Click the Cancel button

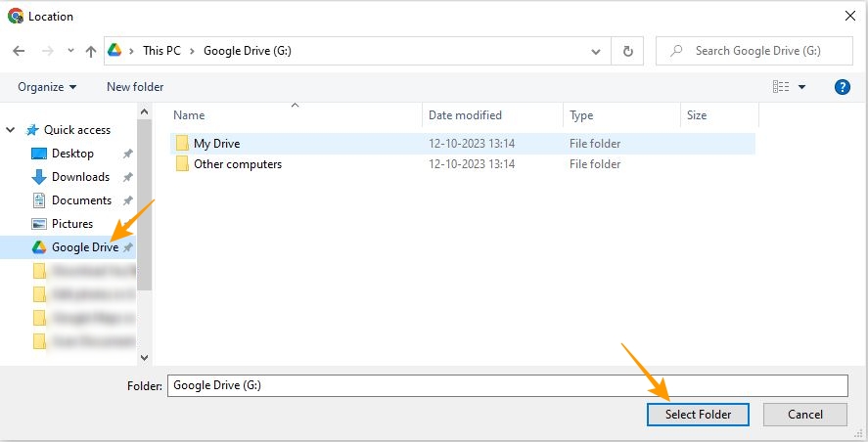pyautogui.click(x=805, y=415)
